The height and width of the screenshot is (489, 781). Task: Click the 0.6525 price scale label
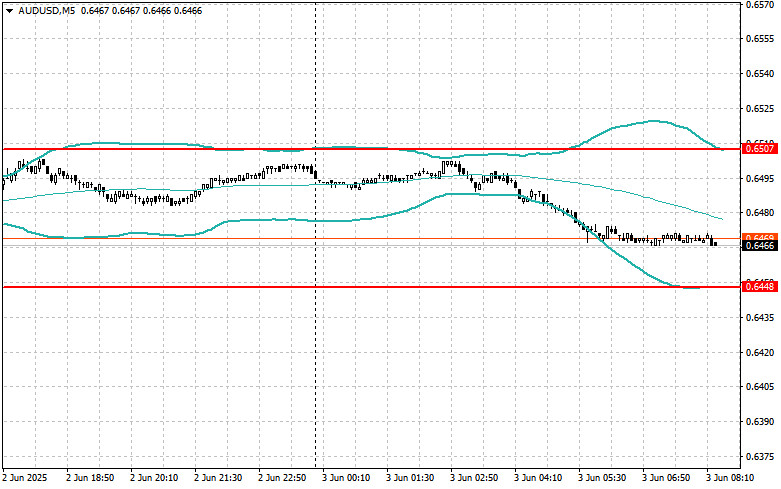760,109
